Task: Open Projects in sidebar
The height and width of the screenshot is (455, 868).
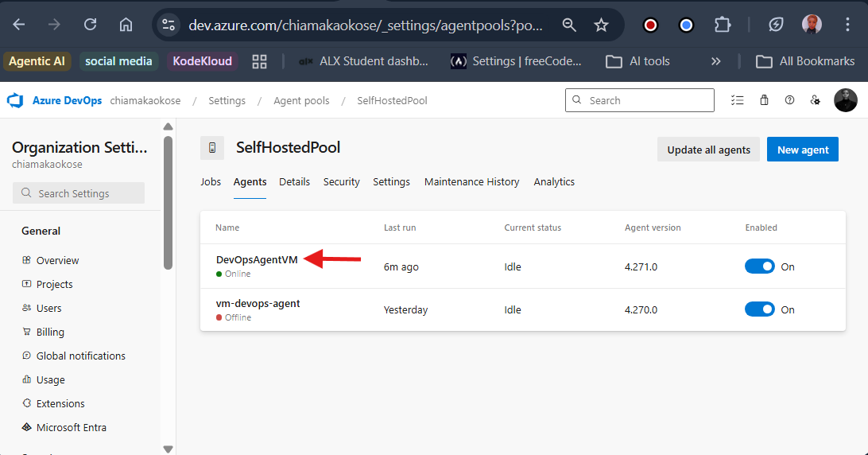Action: coord(54,284)
